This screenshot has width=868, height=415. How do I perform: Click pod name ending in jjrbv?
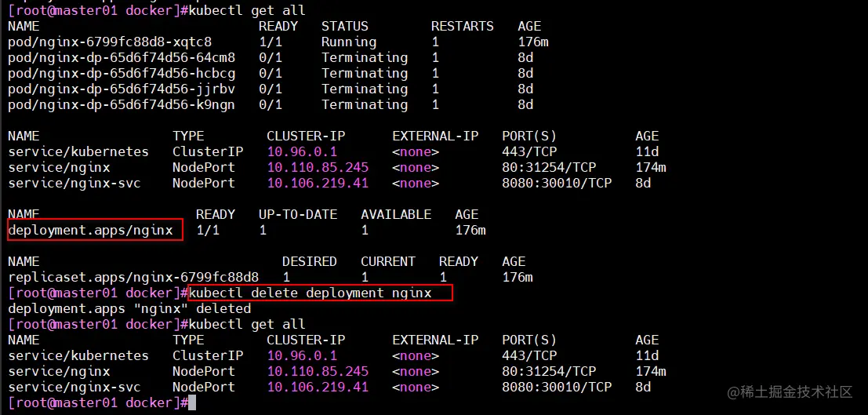(122, 89)
